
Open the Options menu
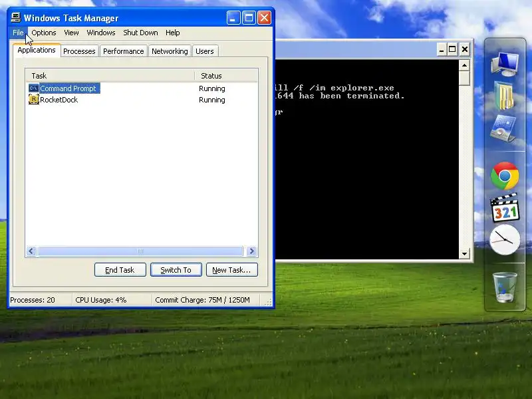(x=44, y=33)
